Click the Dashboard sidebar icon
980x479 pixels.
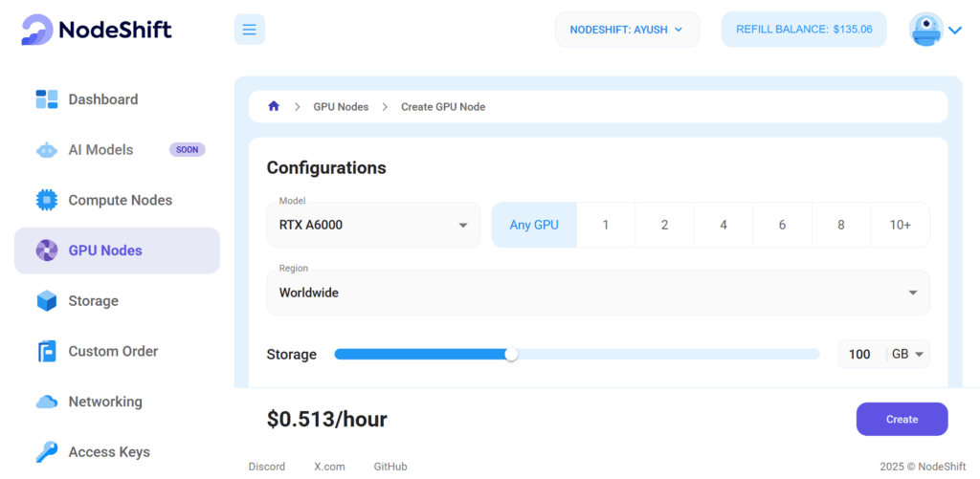pos(47,99)
